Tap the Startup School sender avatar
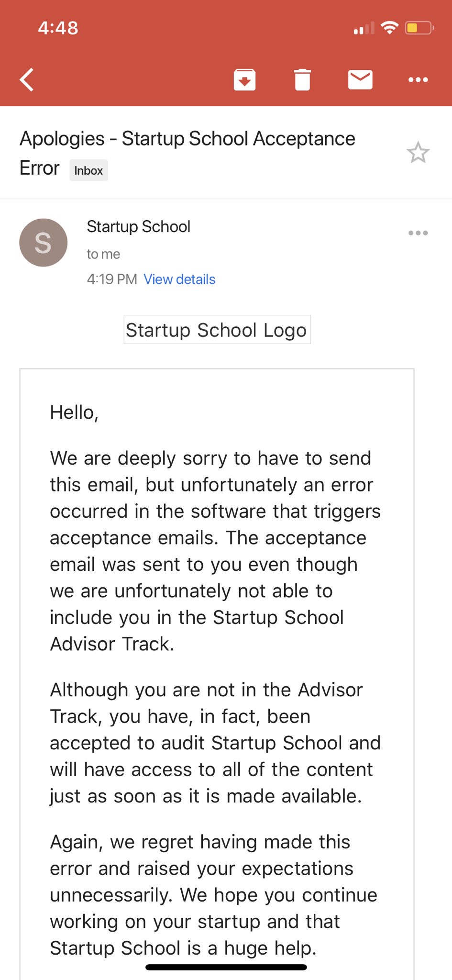 pos(43,243)
